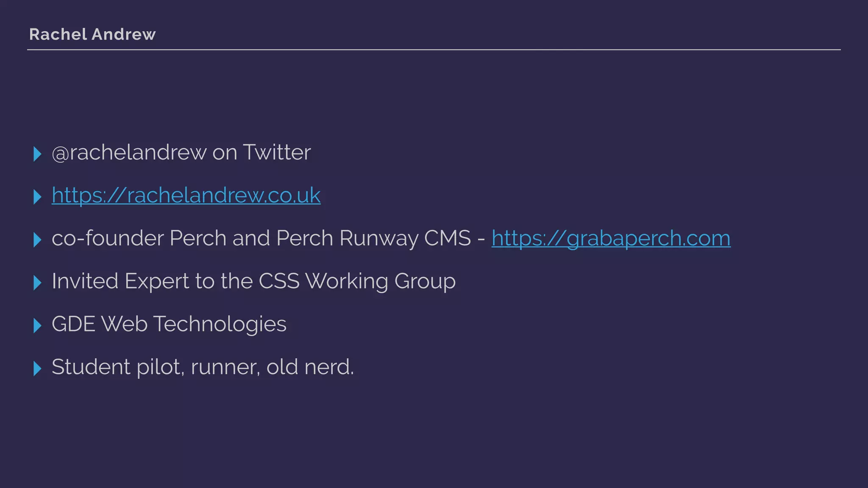Click the word Twitter in first bullet
The height and width of the screenshot is (488, 868).
(x=277, y=152)
